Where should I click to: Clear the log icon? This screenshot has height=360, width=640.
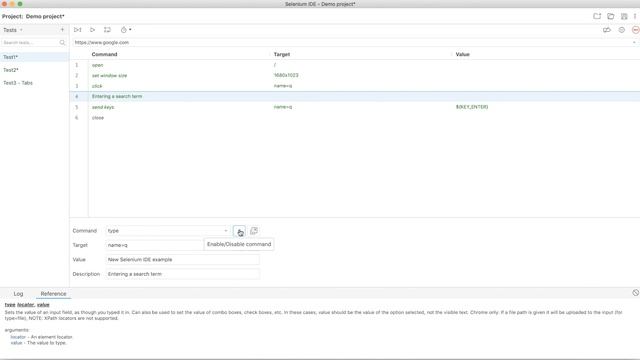(x=636, y=293)
